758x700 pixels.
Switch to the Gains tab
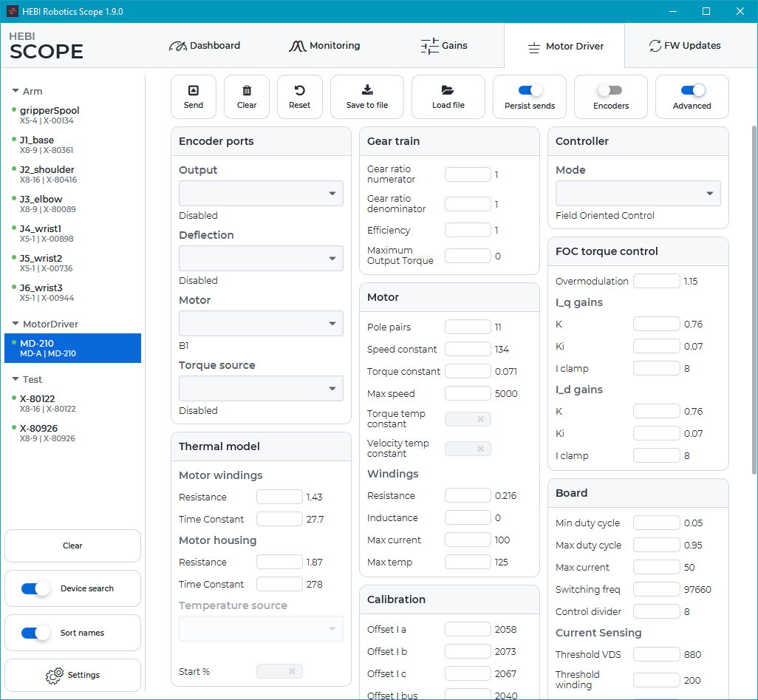point(444,46)
